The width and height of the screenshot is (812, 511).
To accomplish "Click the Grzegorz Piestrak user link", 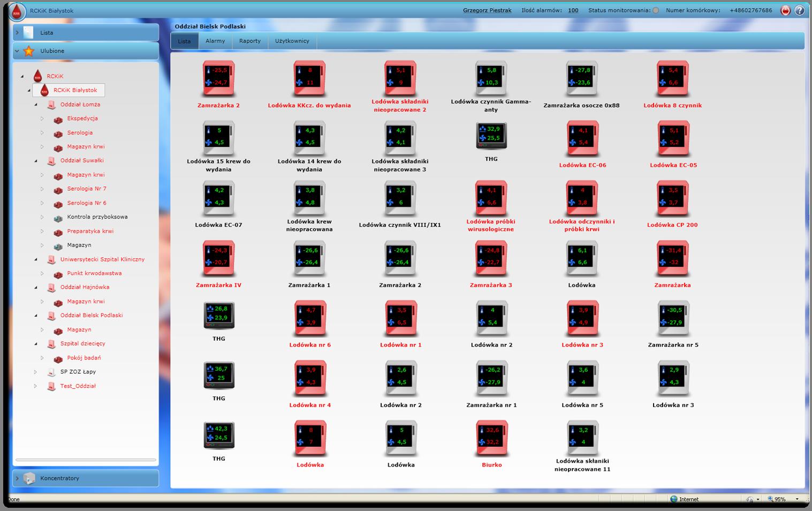I will coord(487,11).
